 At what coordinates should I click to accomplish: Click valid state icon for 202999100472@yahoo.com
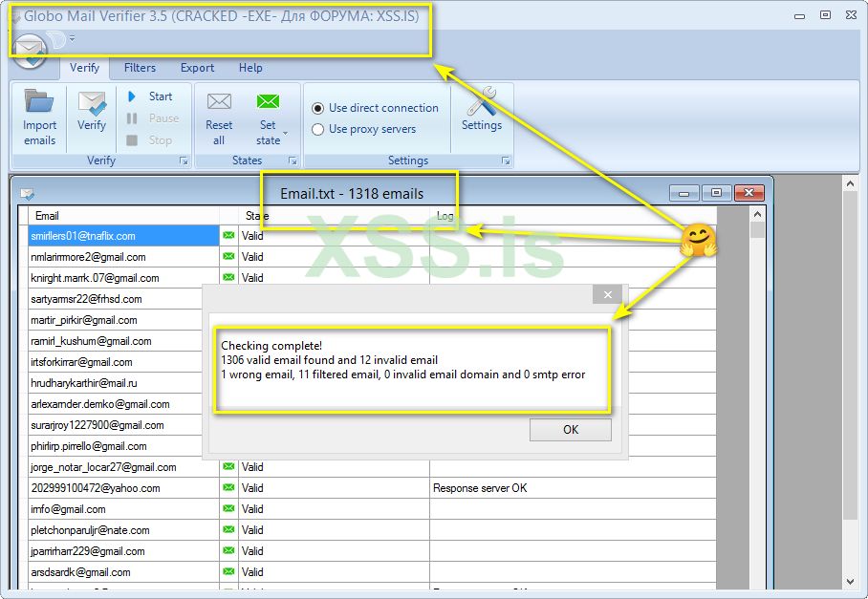click(228, 488)
